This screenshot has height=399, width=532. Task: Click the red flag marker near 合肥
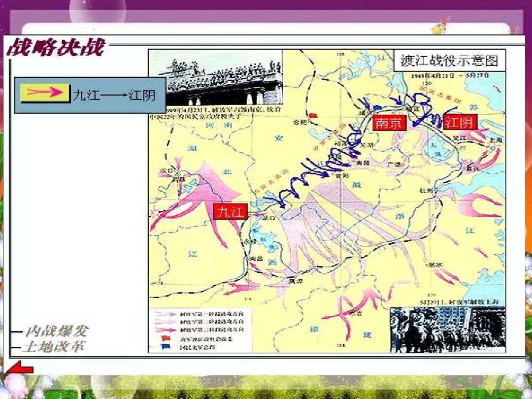pos(311,115)
